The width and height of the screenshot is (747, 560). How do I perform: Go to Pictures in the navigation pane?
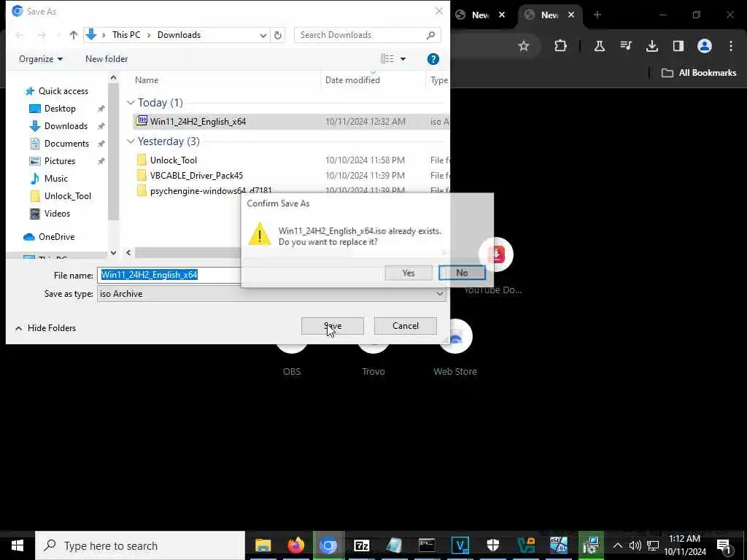coord(60,161)
